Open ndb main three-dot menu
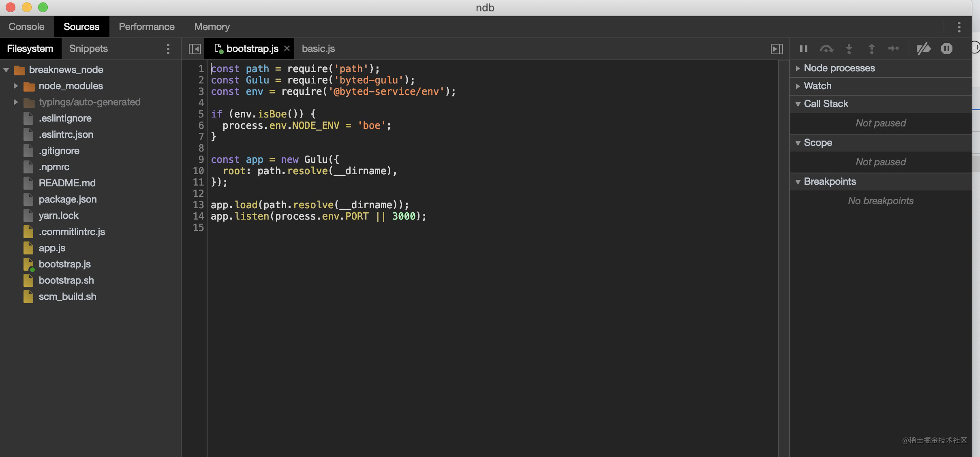Viewport: 980px width, 457px height. coord(959,27)
